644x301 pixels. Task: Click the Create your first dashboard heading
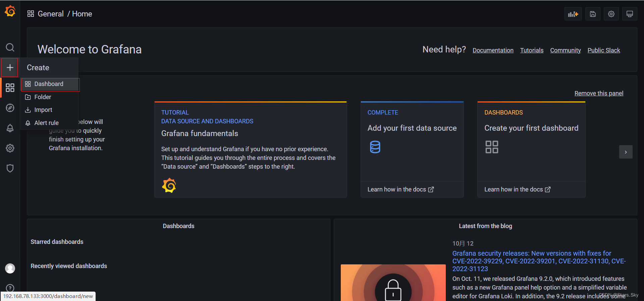point(531,128)
